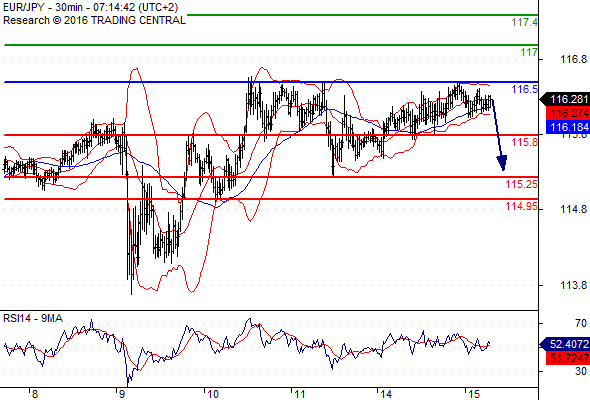The width and height of the screenshot is (590, 400).
Task: Click the 115.25 support level label
Action: (x=522, y=184)
